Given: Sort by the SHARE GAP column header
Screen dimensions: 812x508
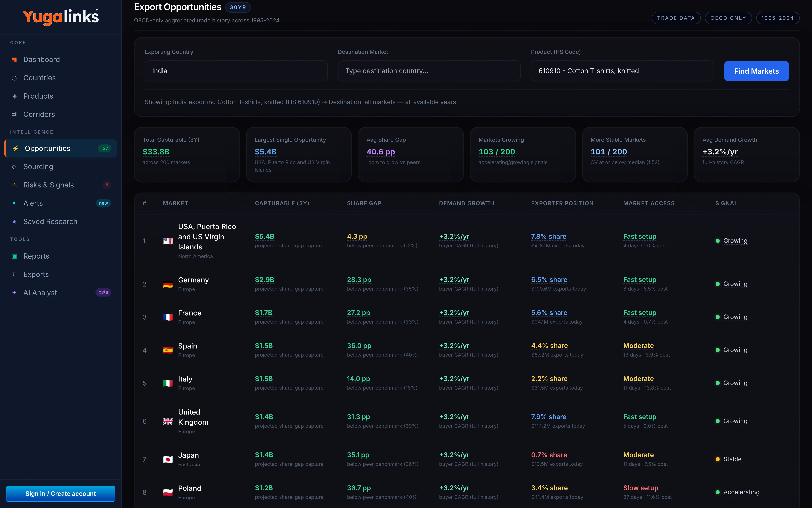Looking at the screenshot, I should [364, 203].
